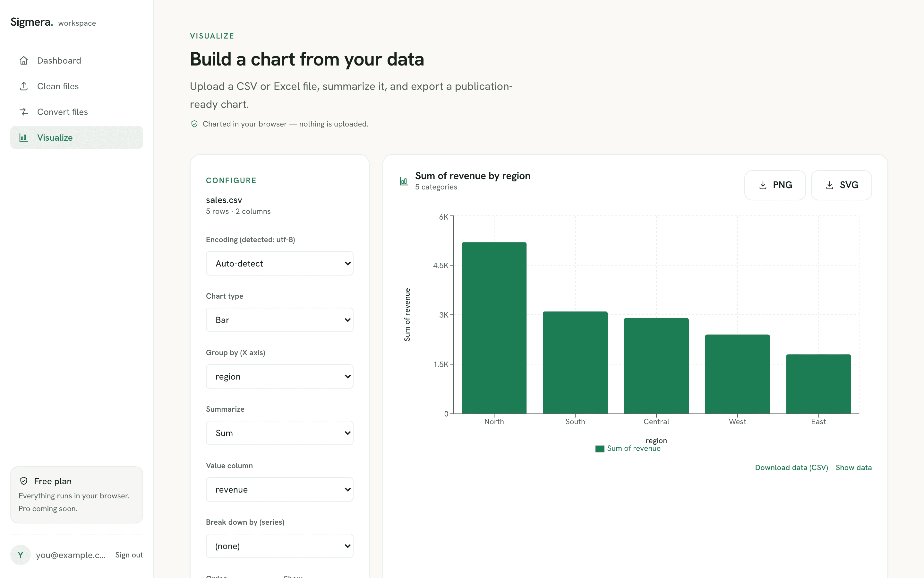
Task: Click the 'Encoding (detected: utf-8)' label
Action: point(250,240)
